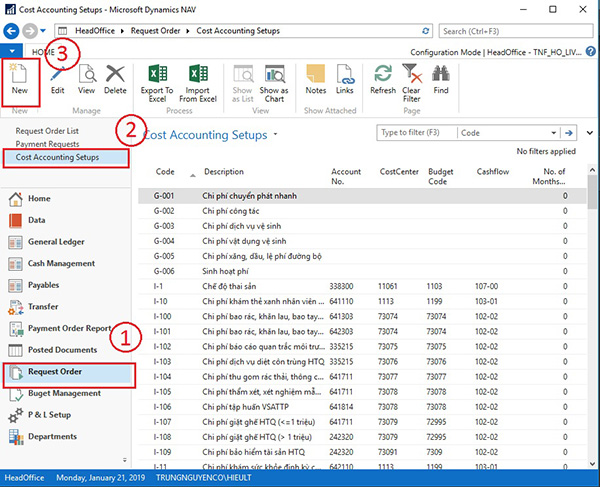Screen dimensions: 600x487
Task: Select Cost Accounting Setups menu entry
Action: pyautogui.click(x=66, y=157)
